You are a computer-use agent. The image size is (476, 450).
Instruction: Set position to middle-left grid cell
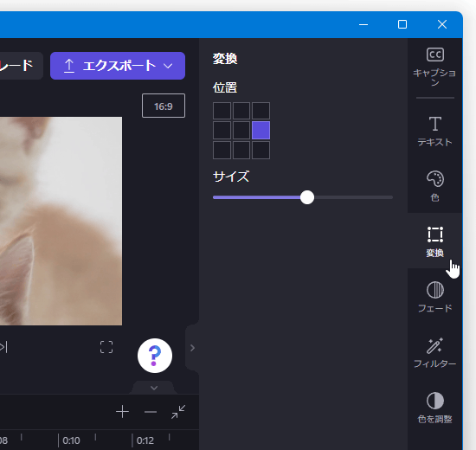click(222, 131)
